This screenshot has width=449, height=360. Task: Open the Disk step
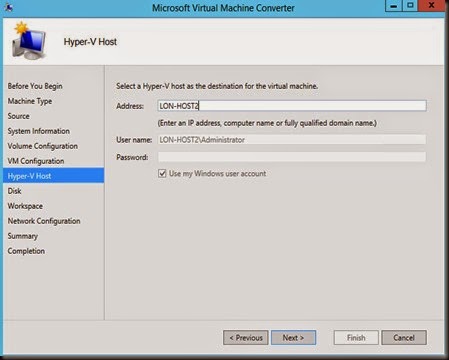click(x=14, y=191)
